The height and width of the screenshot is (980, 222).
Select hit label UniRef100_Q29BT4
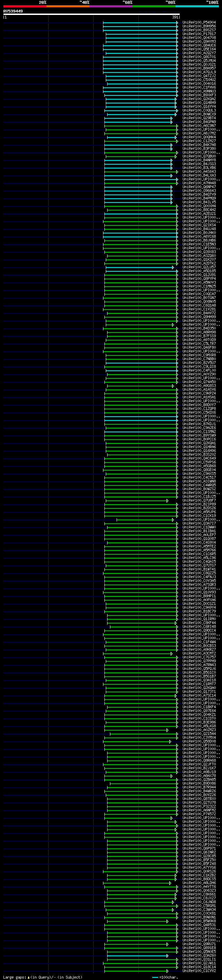click(199, 118)
